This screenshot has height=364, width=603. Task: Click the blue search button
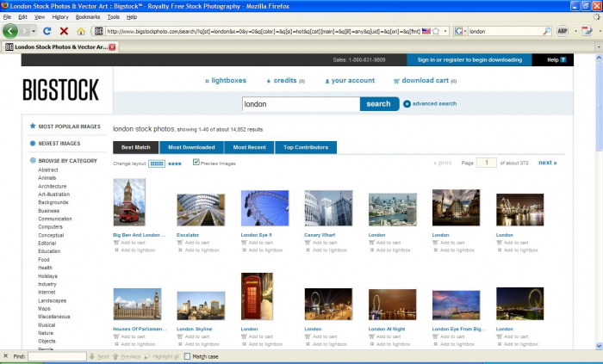(379, 103)
